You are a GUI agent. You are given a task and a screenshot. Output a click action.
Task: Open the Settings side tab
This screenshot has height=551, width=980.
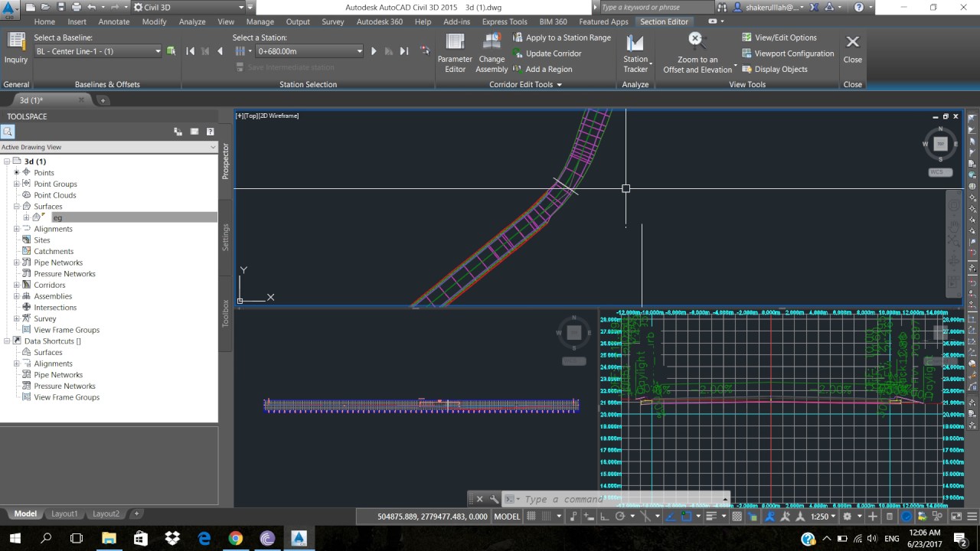pos(226,237)
